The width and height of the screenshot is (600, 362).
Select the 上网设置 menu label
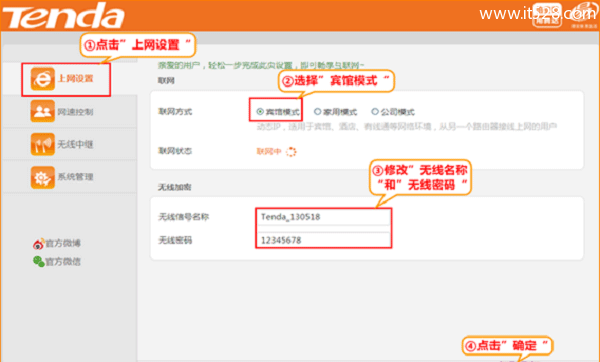coord(75,78)
